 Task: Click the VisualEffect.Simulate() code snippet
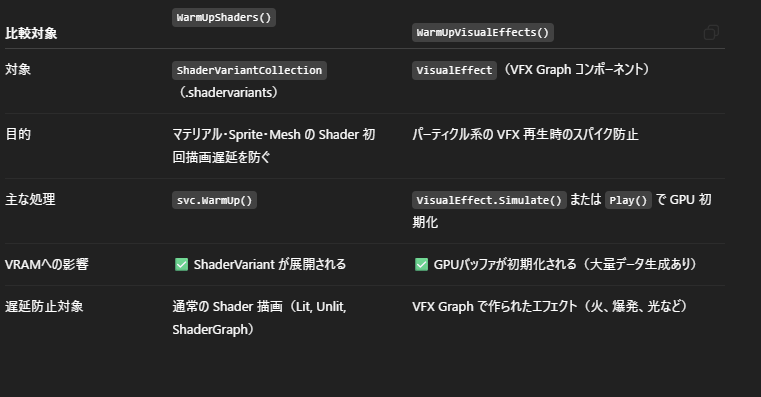(489, 200)
